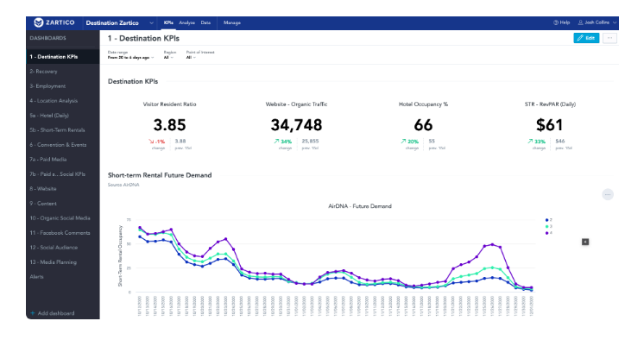This screenshot has height=340, width=644.
Task: Open the Manage tab
Action: coord(232,22)
